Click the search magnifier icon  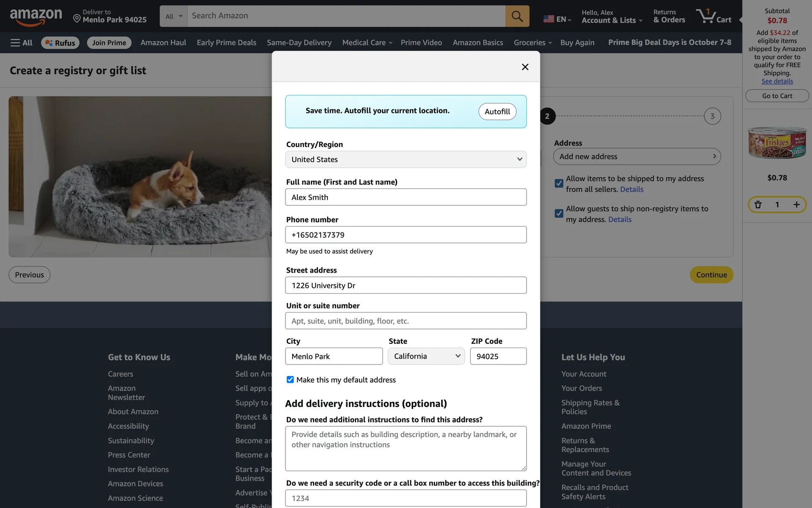coord(517,16)
